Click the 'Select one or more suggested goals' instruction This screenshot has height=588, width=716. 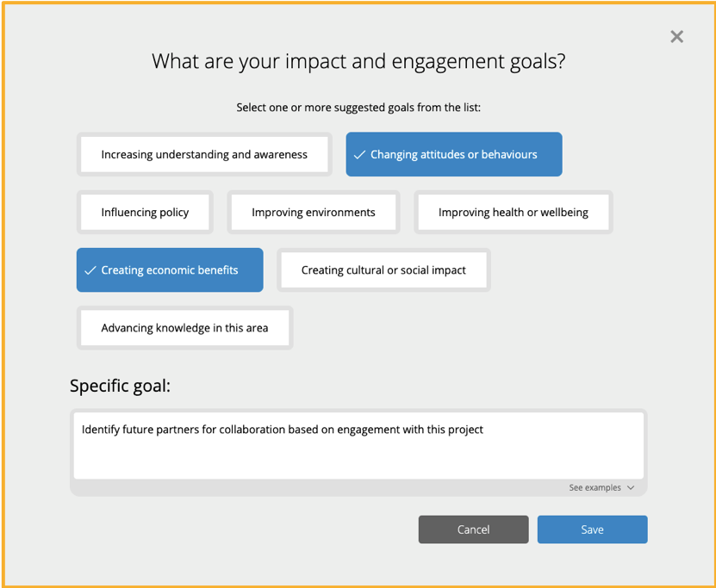pos(358,108)
